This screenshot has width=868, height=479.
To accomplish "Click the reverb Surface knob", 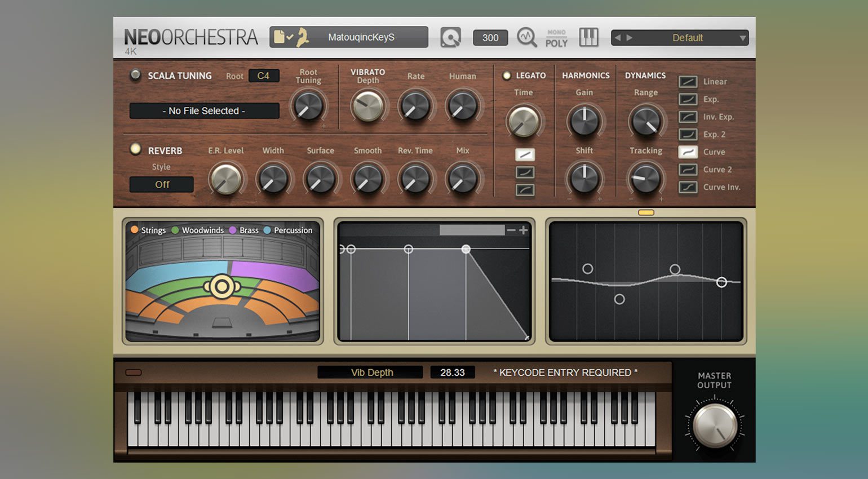I will [x=321, y=179].
